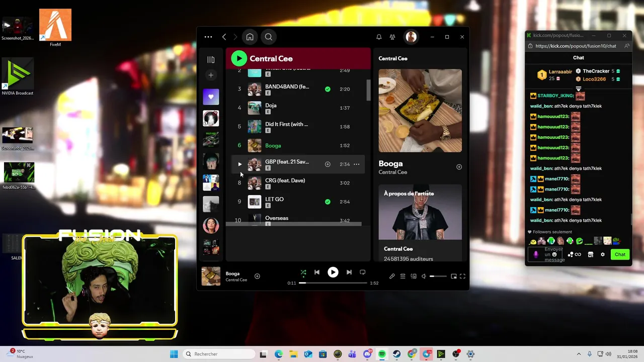Show hidden system tray icons chevron
Screen dimensions: 644x362
[579, 354]
